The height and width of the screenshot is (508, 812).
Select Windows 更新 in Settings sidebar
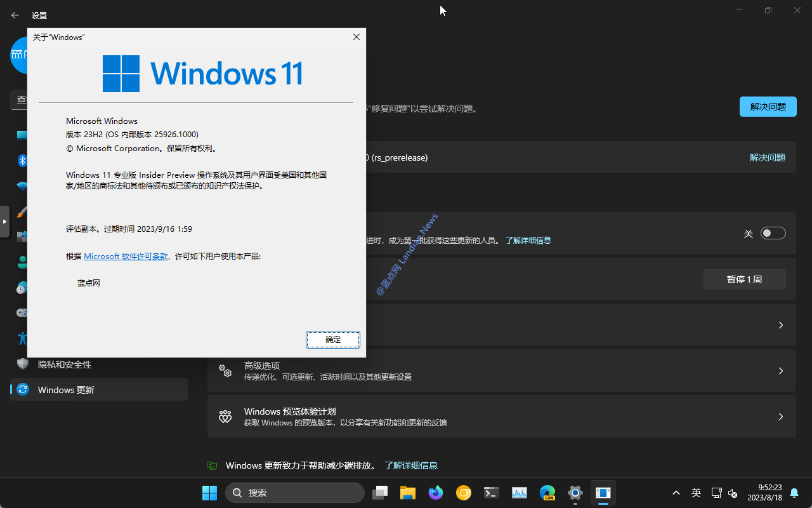99,390
